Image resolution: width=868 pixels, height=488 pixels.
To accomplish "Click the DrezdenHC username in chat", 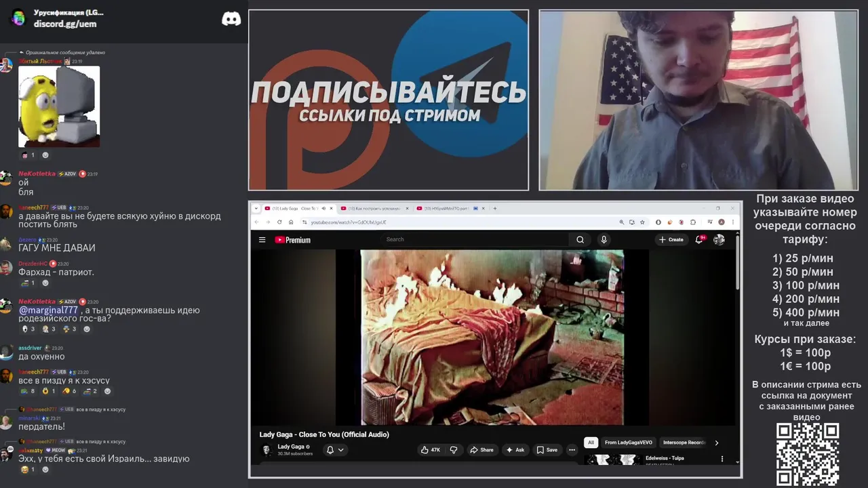I will 33,264.
